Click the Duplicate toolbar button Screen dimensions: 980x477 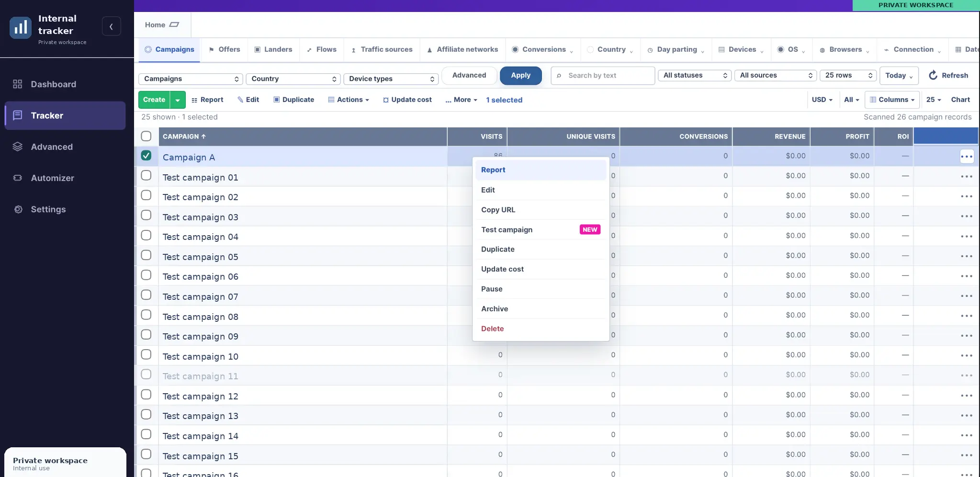coord(293,100)
